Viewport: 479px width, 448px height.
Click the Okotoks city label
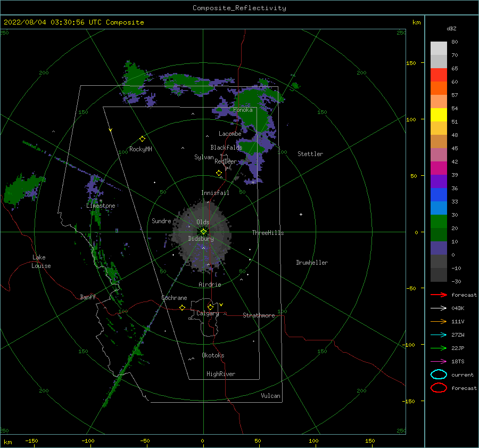point(213,355)
